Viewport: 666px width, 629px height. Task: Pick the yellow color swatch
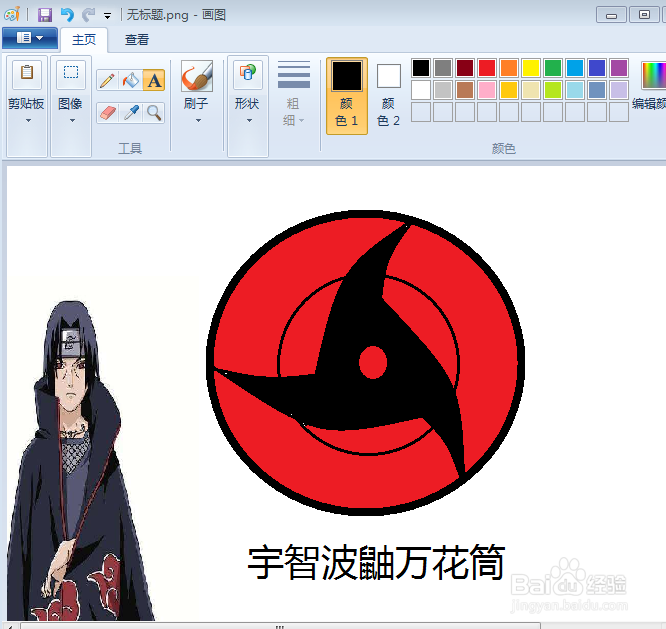point(531,68)
